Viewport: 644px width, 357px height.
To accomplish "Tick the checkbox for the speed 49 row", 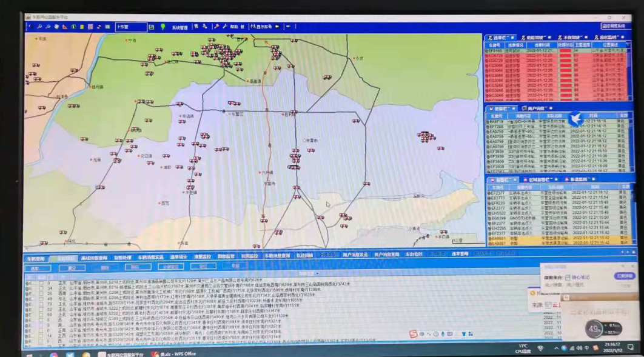I will click(41, 299).
